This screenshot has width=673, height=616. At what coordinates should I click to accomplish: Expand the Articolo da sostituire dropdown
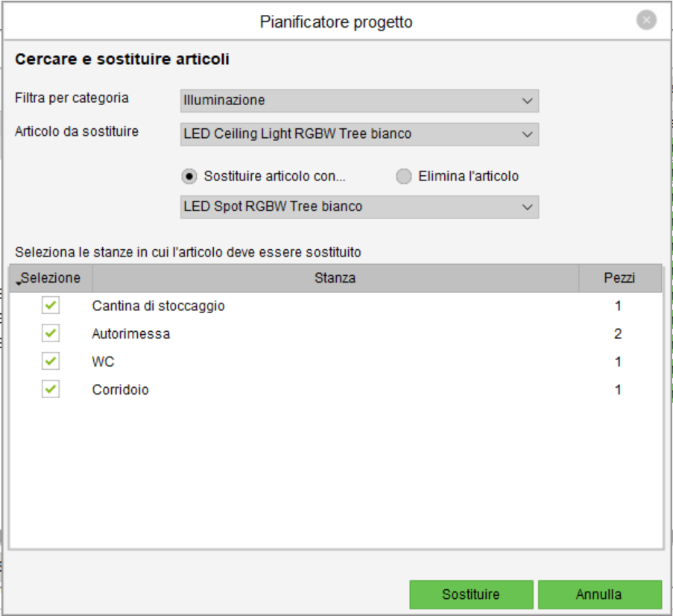(x=359, y=134)
